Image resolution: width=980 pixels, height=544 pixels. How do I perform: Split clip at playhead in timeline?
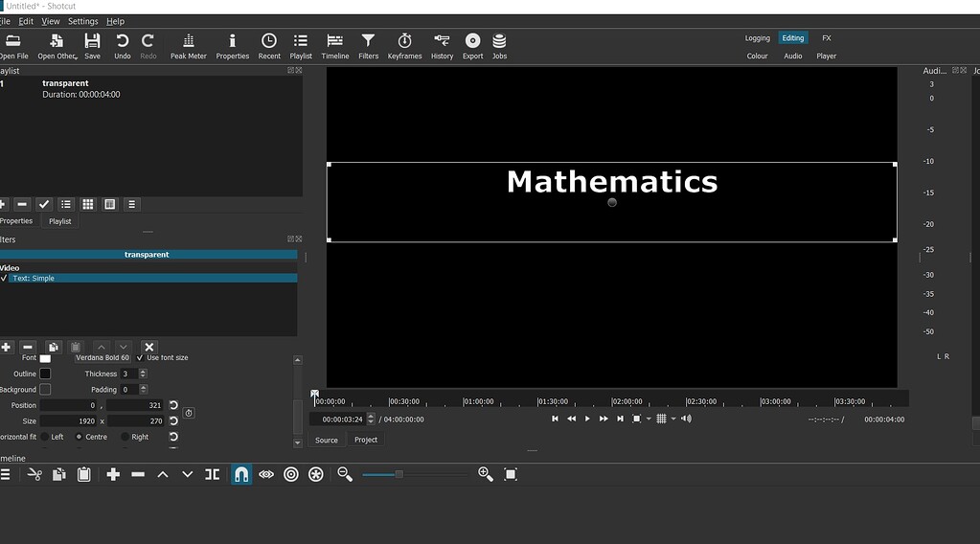[x=212, y=474]
